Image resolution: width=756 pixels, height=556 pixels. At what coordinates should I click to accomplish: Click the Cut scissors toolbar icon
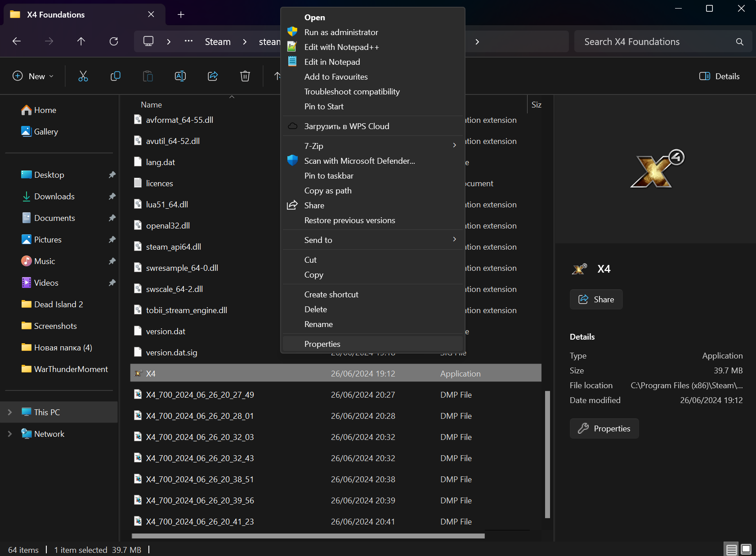tap(83, 76)
